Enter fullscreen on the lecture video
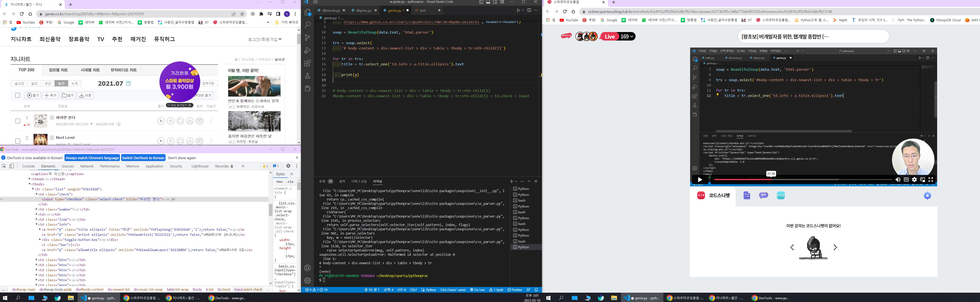980x302 pixels. pos(931,180)
